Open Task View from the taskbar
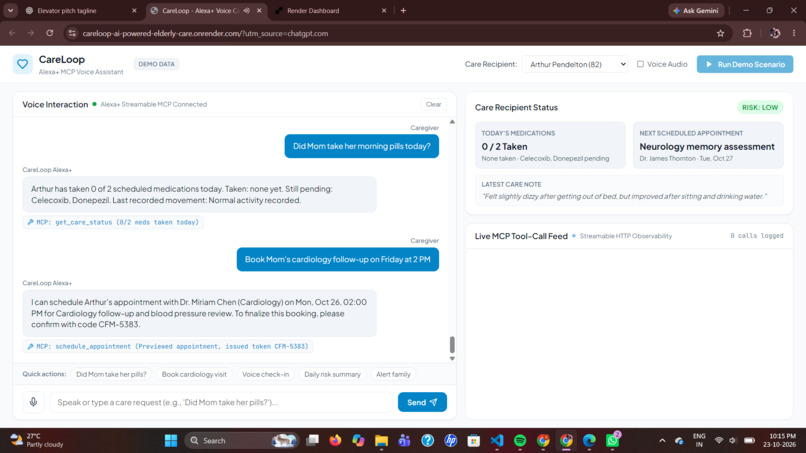This screenshot has height=453, width=806. coord(312,441)
